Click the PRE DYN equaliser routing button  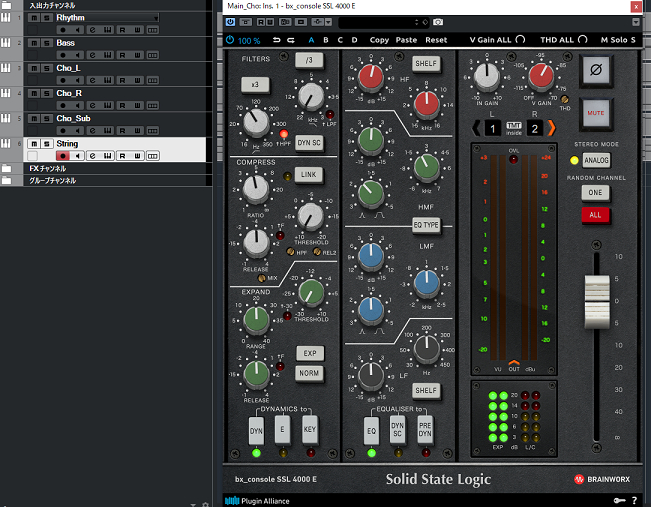click(425, 430)
